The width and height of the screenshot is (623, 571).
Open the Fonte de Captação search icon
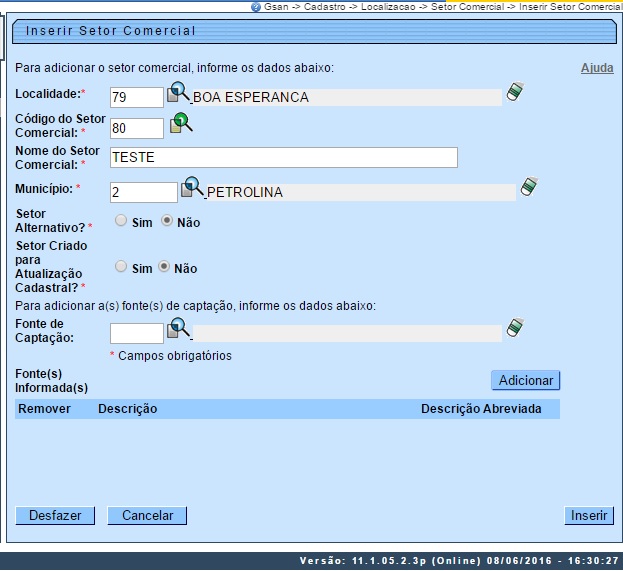point(178,329)
